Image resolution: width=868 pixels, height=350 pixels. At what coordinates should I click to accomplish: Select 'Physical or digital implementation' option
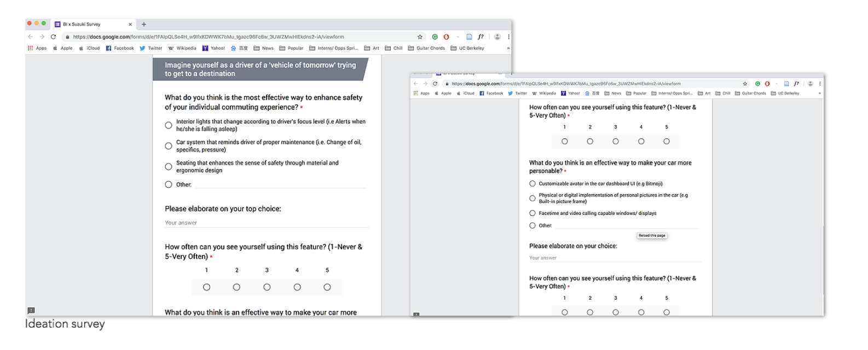533,198
